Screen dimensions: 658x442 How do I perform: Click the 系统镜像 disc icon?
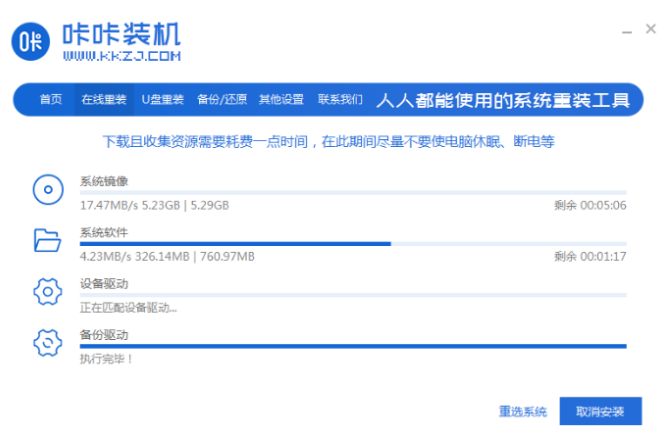[x=47, y=188]
